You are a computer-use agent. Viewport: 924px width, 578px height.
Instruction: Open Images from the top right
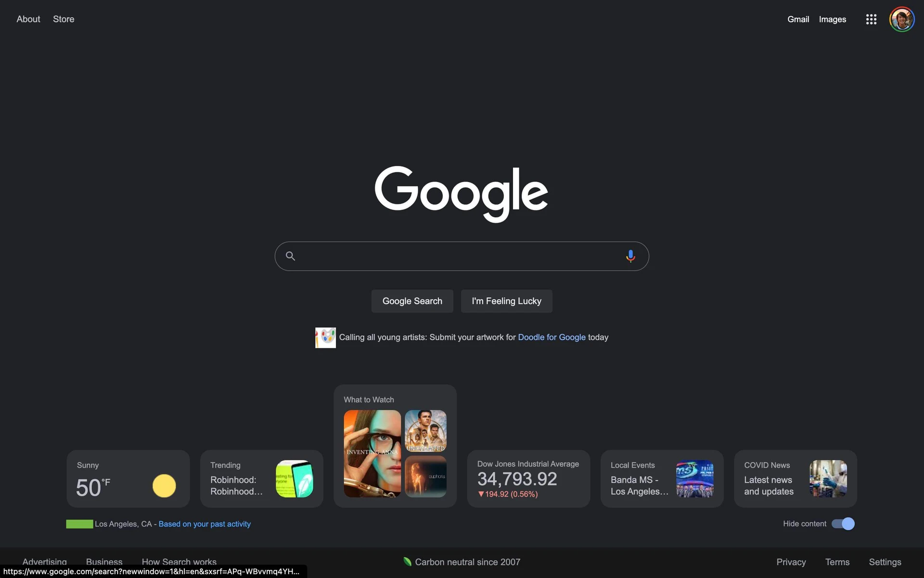pos(832,19)
